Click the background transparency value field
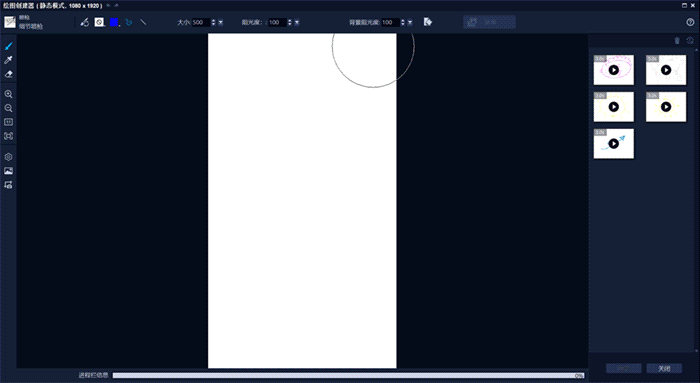700x383 pixels. (390, 22)
